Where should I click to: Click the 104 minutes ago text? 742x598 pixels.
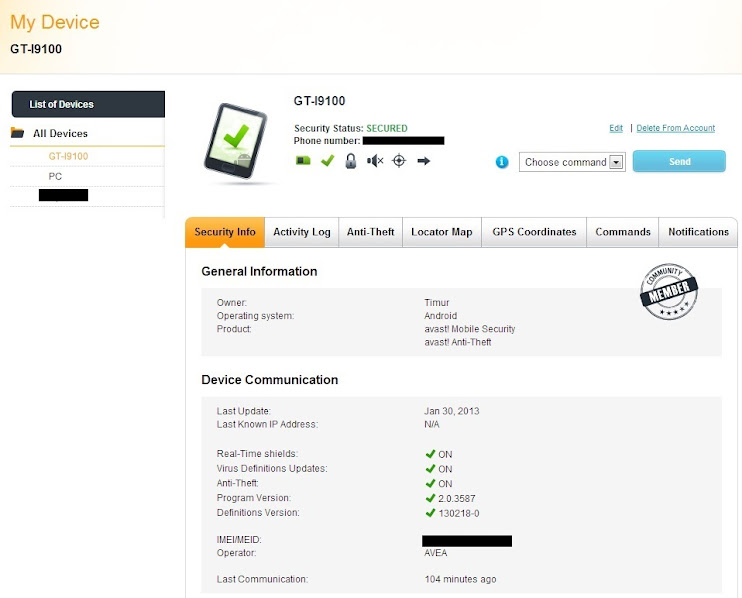pyautogui.click(x=460, y=579)
